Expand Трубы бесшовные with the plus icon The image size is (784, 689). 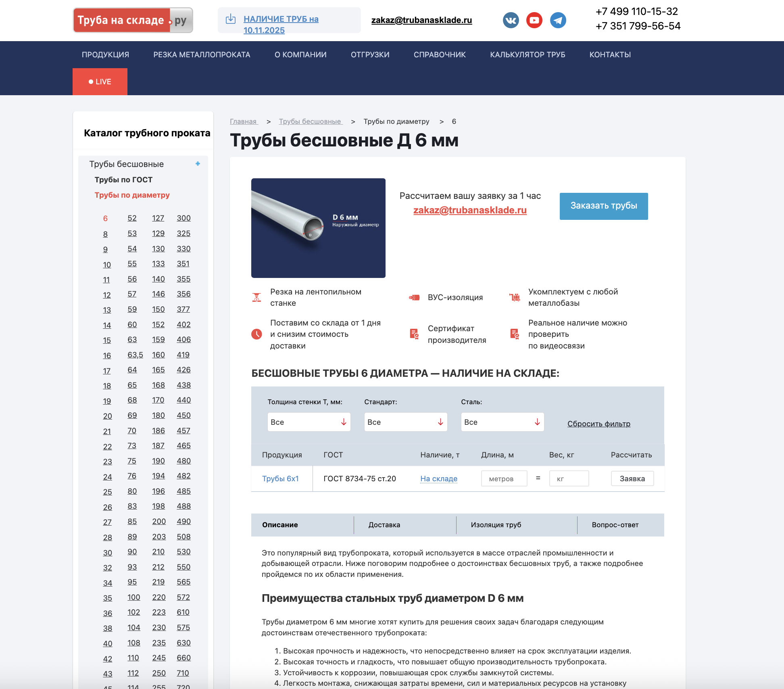(x=198, y=164)
